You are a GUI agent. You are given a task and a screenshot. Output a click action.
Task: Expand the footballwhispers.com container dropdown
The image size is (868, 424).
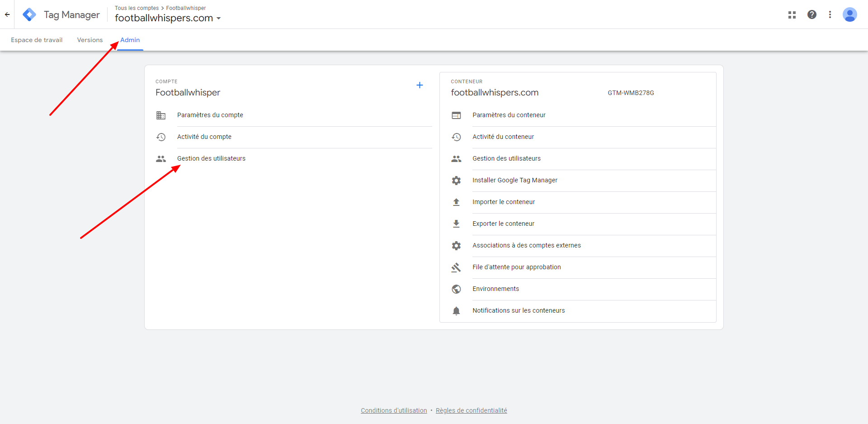click(219, 19)
